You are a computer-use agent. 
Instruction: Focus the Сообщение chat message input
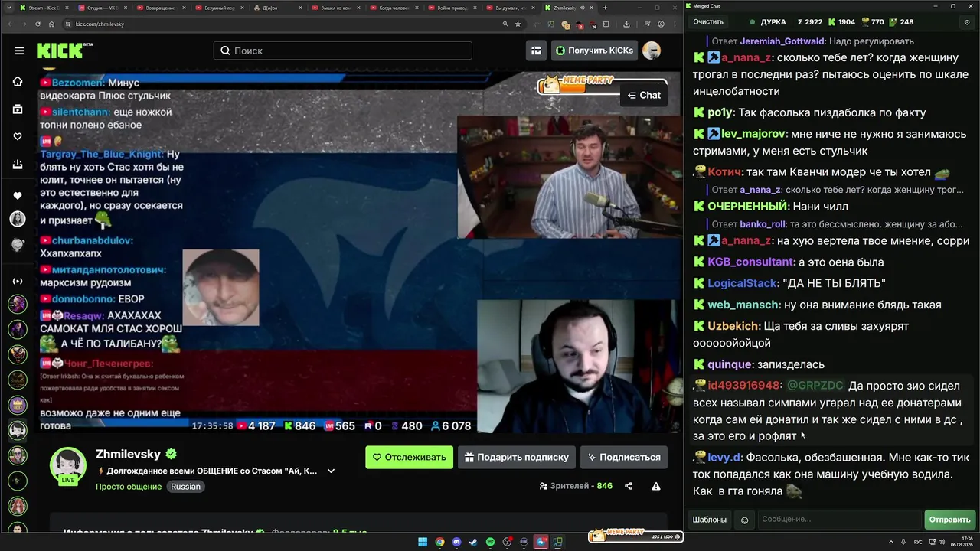pyautogui.click(x=839, y=520)
